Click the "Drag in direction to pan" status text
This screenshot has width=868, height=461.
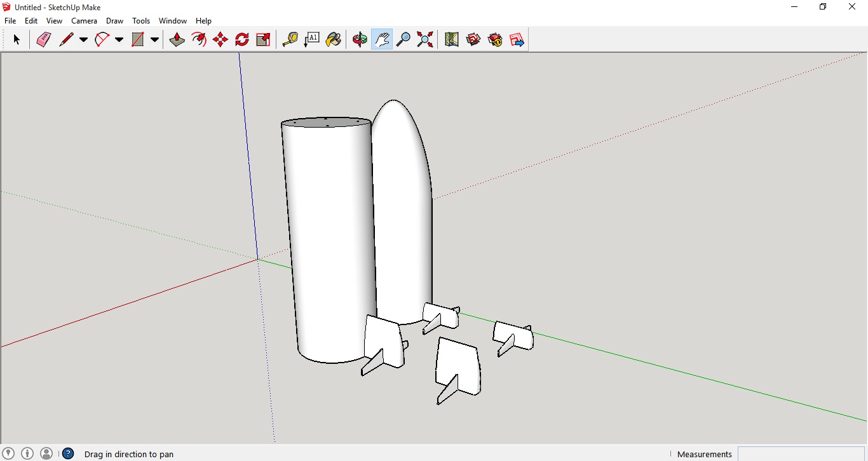pyautogui.click(x=129, y=454)
